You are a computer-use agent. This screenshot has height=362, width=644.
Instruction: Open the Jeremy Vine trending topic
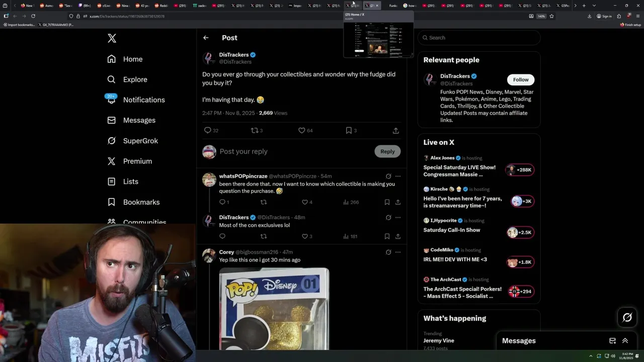[439, 340]
